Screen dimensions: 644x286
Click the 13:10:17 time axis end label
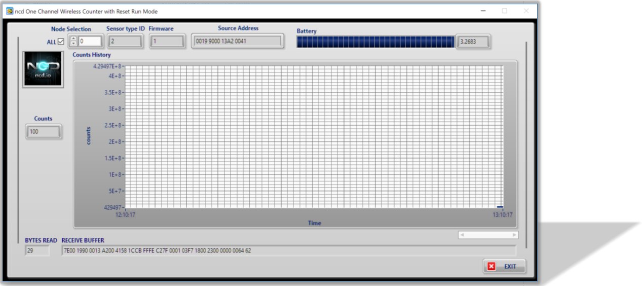click(503, 214)
